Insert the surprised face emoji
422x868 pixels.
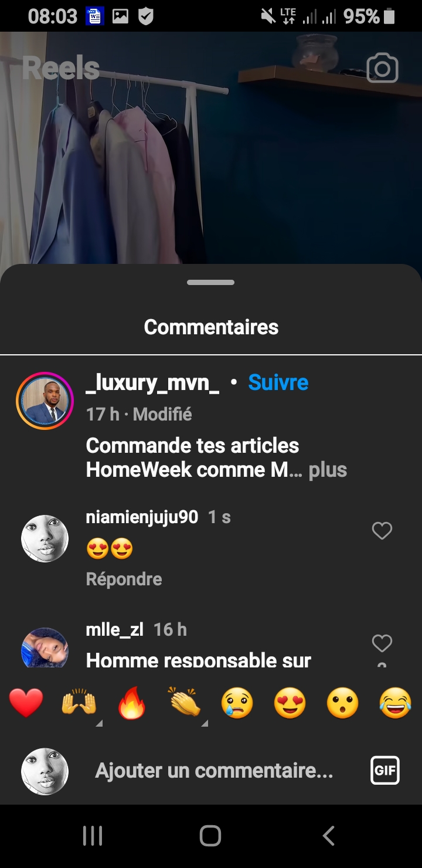[x=343, y=703]
